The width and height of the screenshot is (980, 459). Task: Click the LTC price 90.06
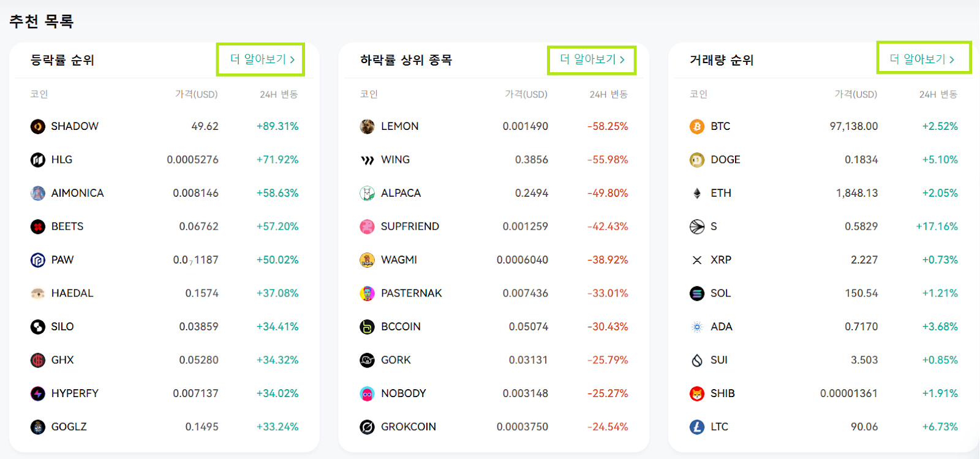pyautogui.click(x=864, y=427)
